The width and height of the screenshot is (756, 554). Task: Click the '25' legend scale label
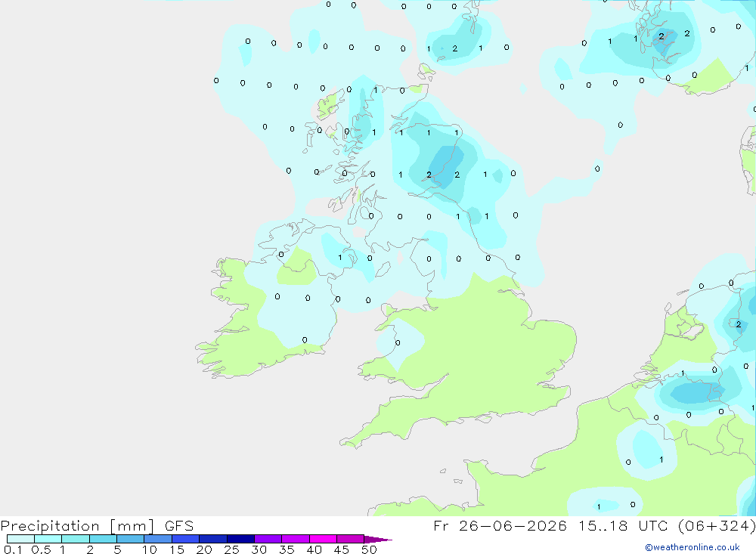pyautogui.click(x=231, y=549)
